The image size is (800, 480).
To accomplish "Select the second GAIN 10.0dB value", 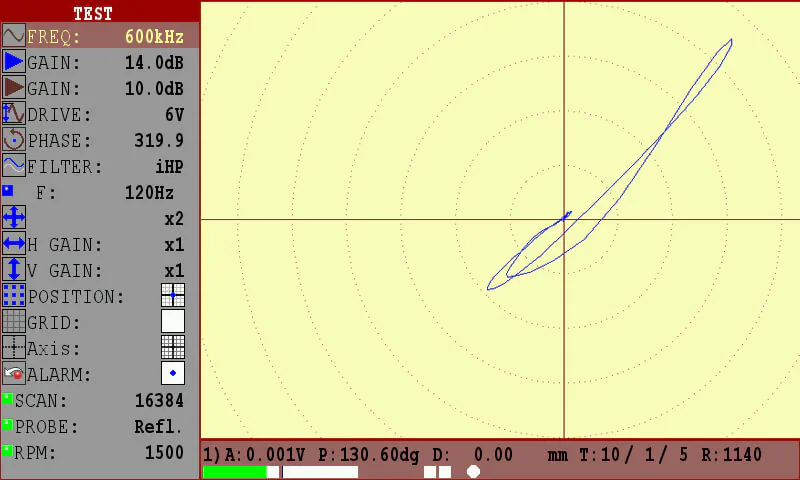I will [154, 89].
